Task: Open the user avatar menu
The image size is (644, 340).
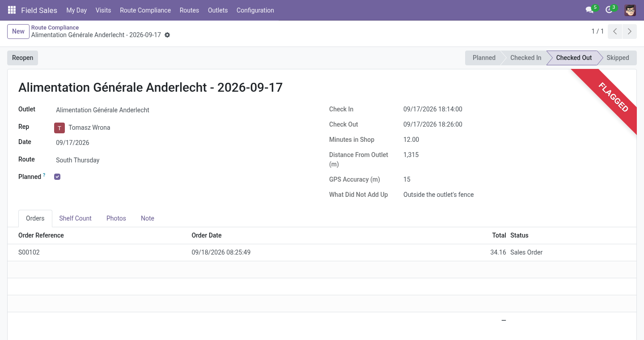Action: [x=630, y=10]
